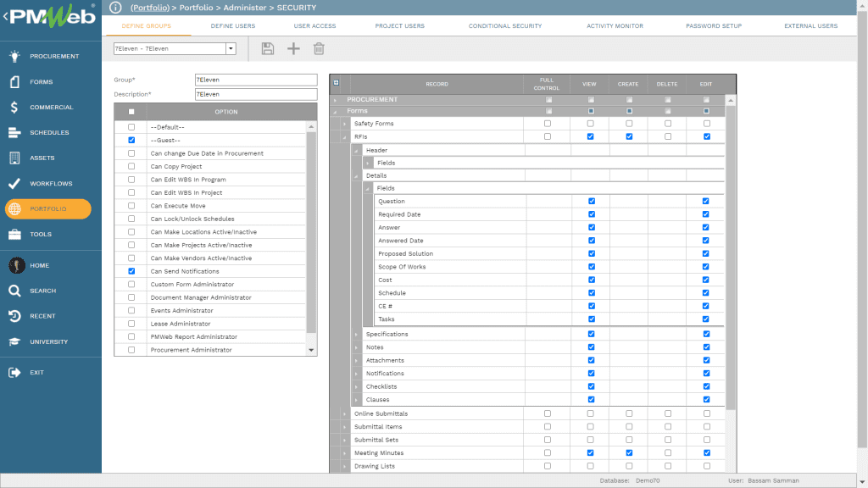This screenshot has height=488, width=868.
Task: Switch to User Access tab
Action: pos(315,26)
